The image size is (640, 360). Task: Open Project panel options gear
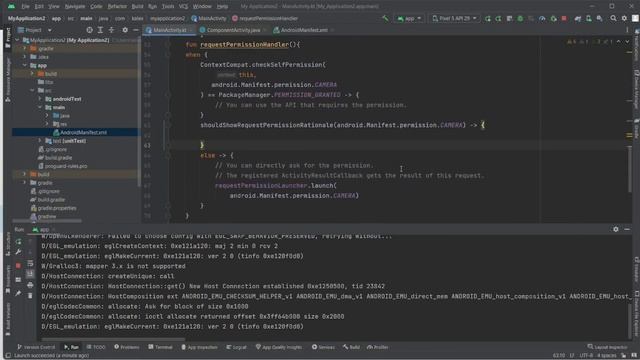125,30
